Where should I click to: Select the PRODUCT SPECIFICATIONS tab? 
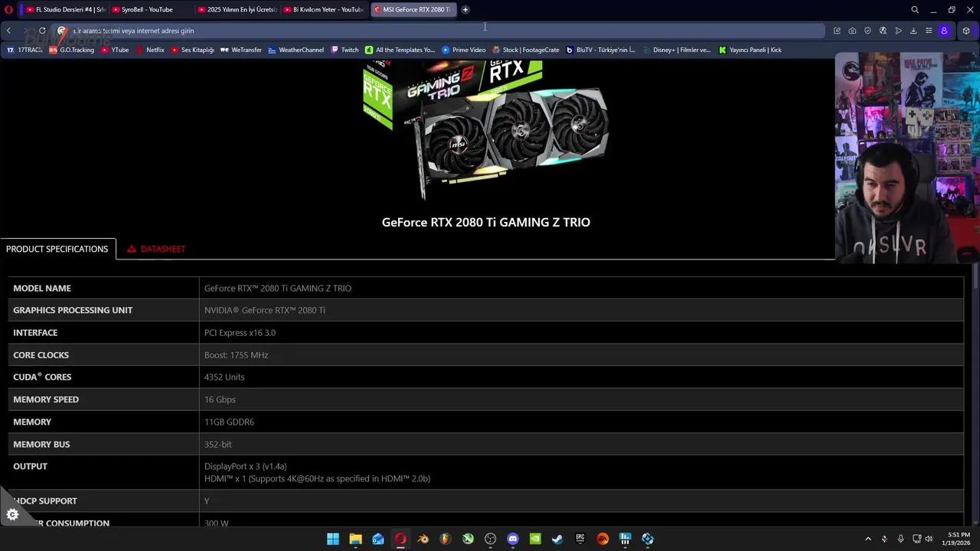pos(57,249)
